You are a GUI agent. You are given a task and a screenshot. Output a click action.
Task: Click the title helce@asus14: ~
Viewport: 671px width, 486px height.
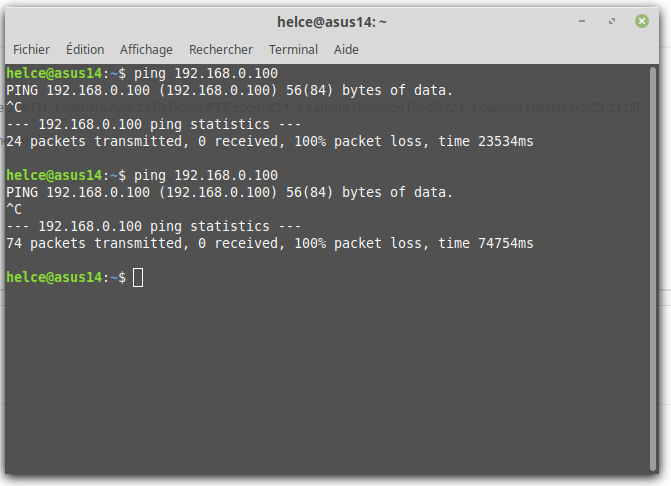click(332, 22)
